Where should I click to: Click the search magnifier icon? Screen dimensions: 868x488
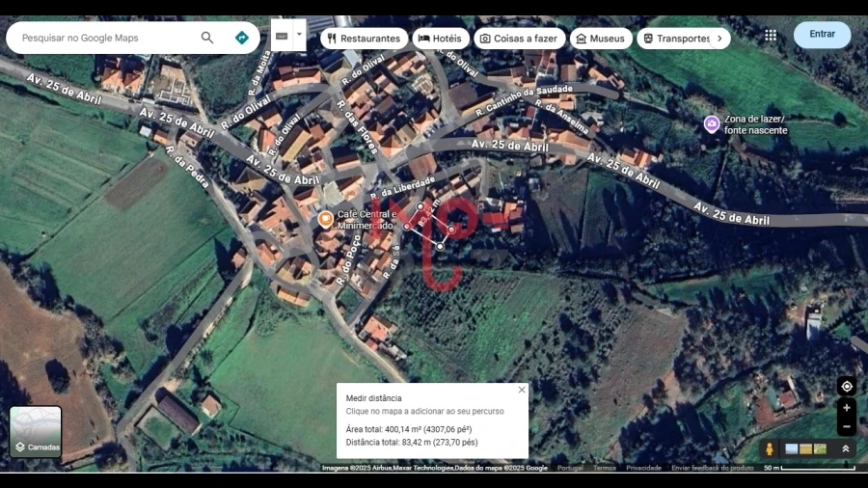[207, 38]
